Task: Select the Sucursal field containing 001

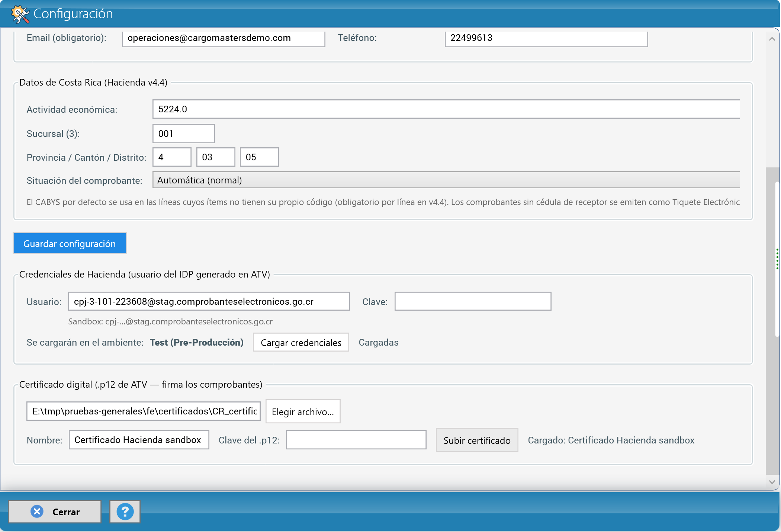Action: click(183, 134)
